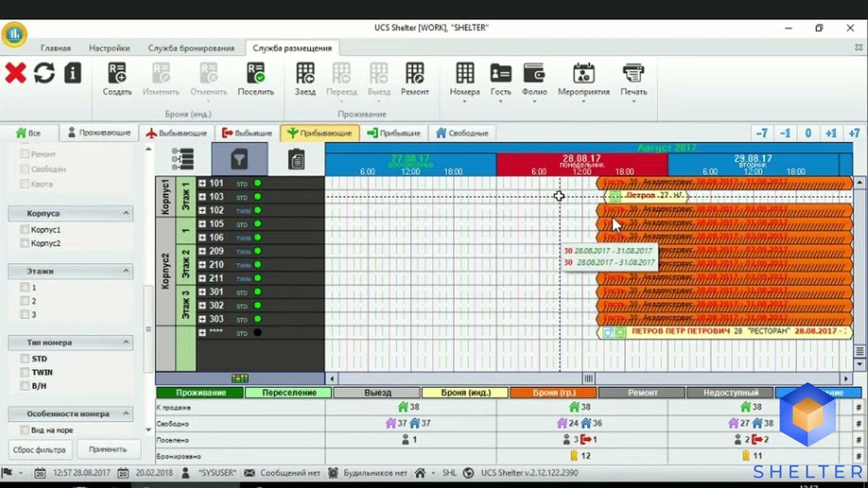This screenshot has height=488, width=868.
Task: Click the Сброс фильтра button
Action: (39, 449)
